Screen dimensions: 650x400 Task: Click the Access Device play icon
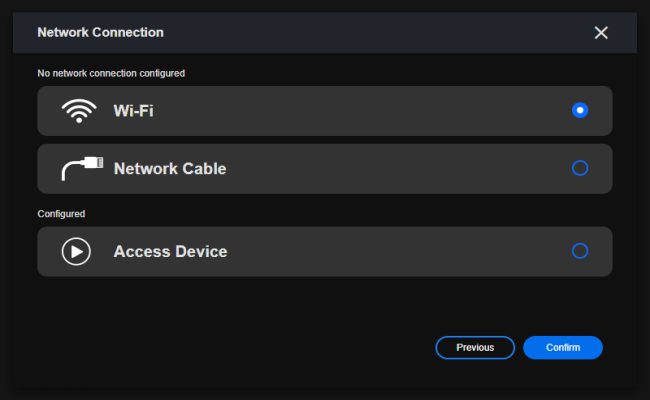coord(77,251)
